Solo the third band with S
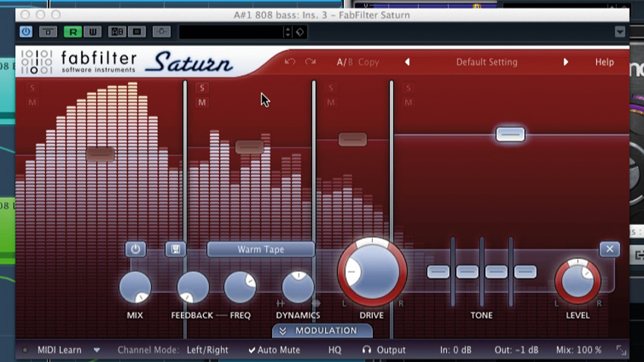Image resolution: width=644 pixels, height=362 pixels. 330,88
